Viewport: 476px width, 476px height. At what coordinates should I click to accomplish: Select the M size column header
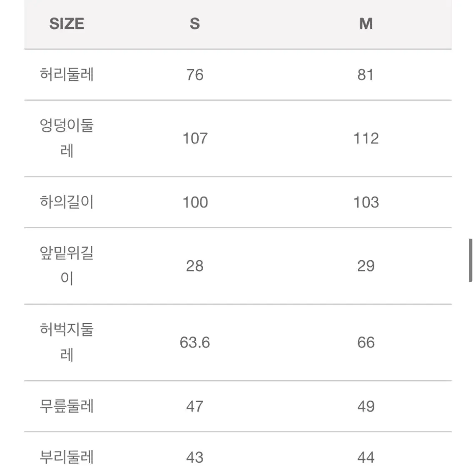[366, 24]
